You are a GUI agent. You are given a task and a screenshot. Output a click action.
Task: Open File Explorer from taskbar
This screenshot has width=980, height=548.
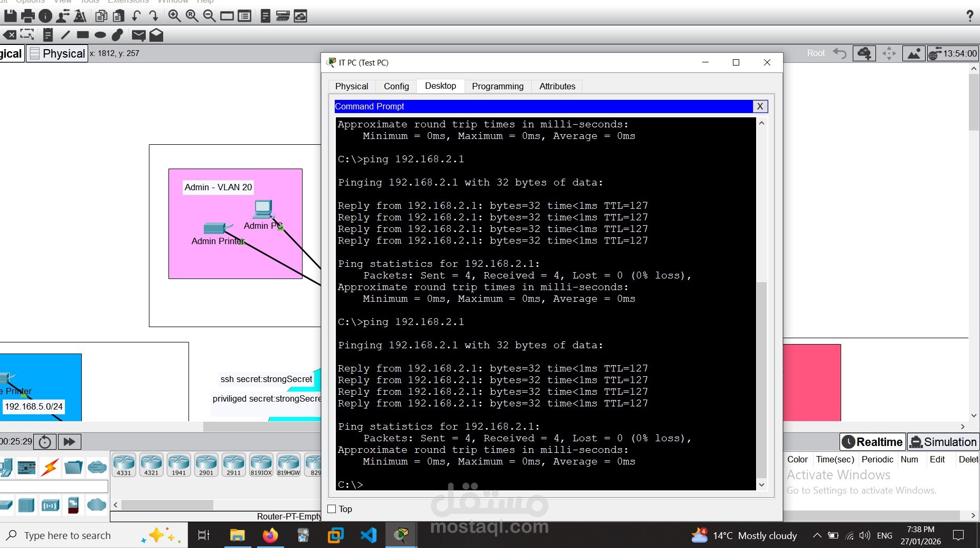(x=237, y=535)
